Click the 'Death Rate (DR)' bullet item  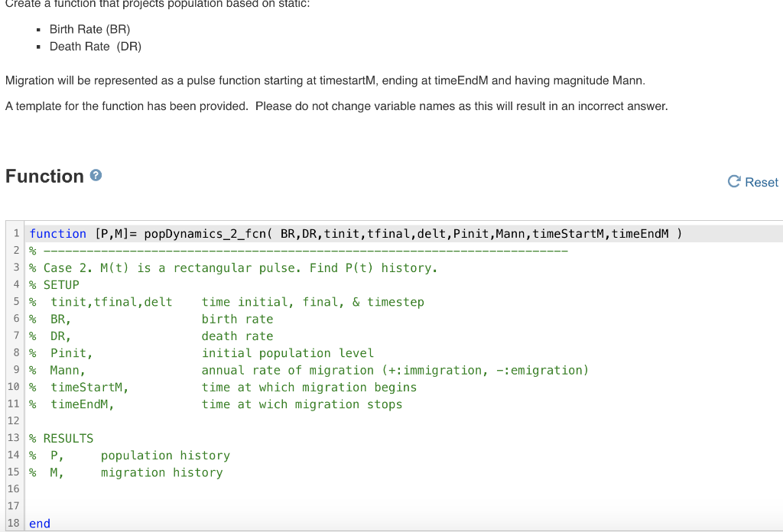point(95,46)
